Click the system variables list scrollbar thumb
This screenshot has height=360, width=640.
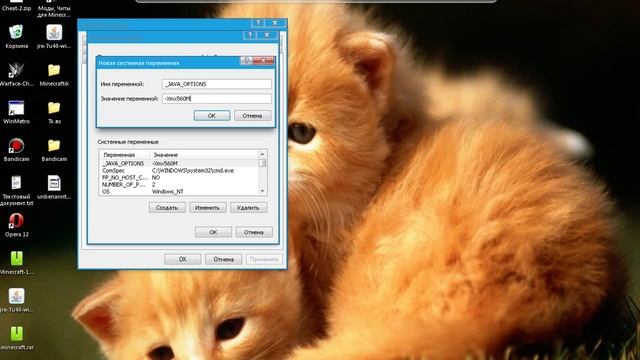coord(262,163)
